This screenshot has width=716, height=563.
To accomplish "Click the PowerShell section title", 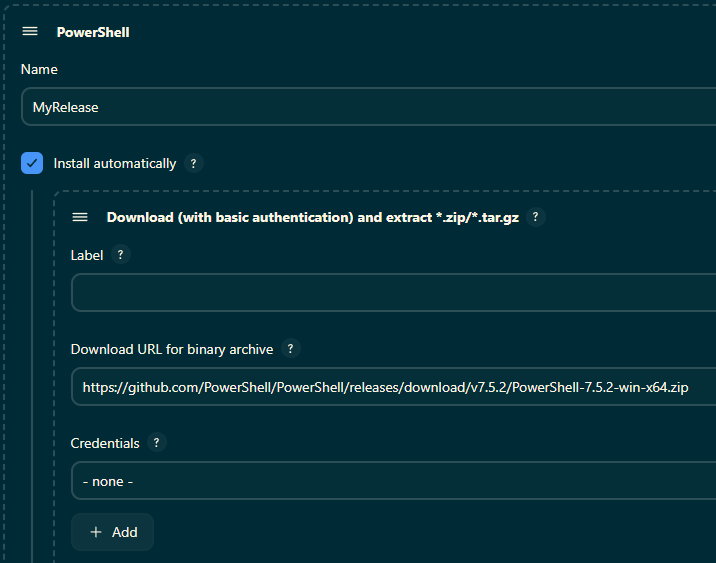I will 93,32.
